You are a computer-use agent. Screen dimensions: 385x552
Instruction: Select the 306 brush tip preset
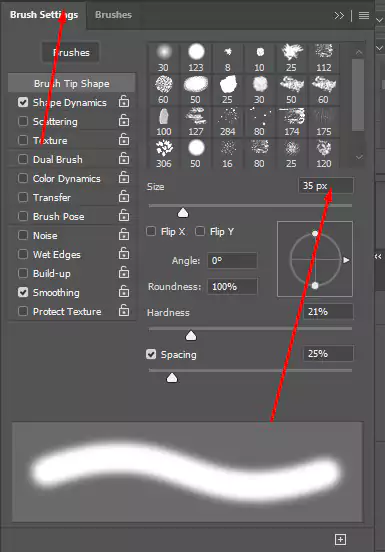point(163,154)
